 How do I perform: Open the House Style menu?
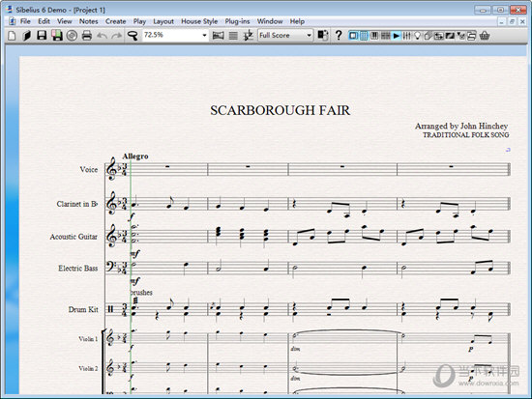[x=199, y=21]
